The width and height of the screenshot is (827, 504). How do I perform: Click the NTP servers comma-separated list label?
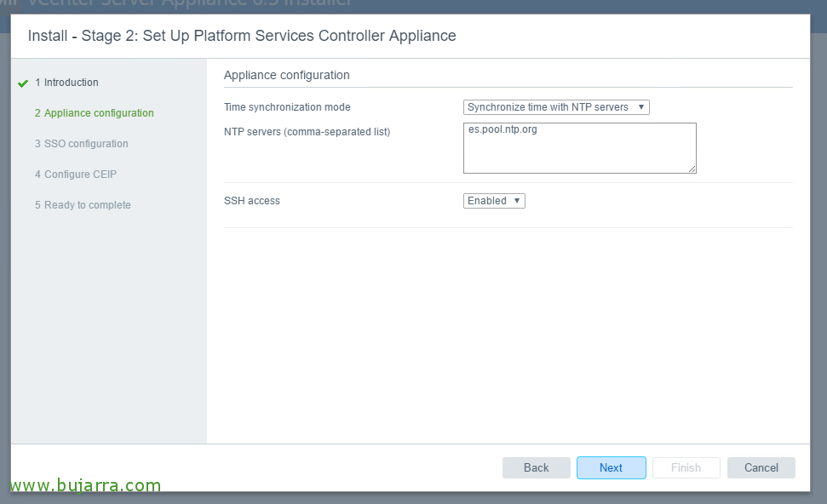307,132
